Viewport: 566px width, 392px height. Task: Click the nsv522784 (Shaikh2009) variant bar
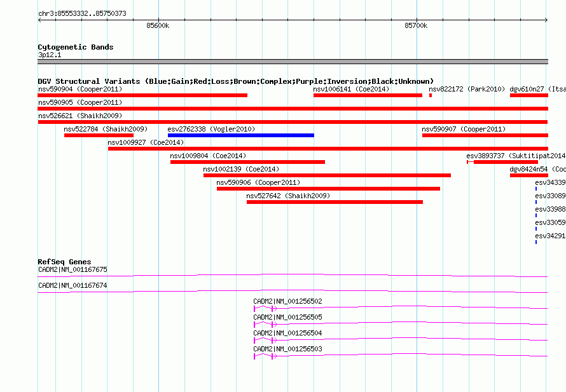pos(99,135)
